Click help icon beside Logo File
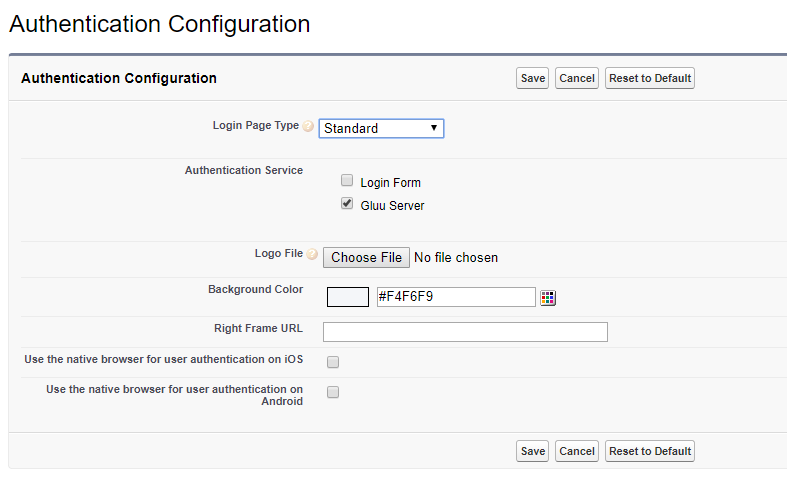The width and height of the screenshot is (787, 503). point(312,255)
